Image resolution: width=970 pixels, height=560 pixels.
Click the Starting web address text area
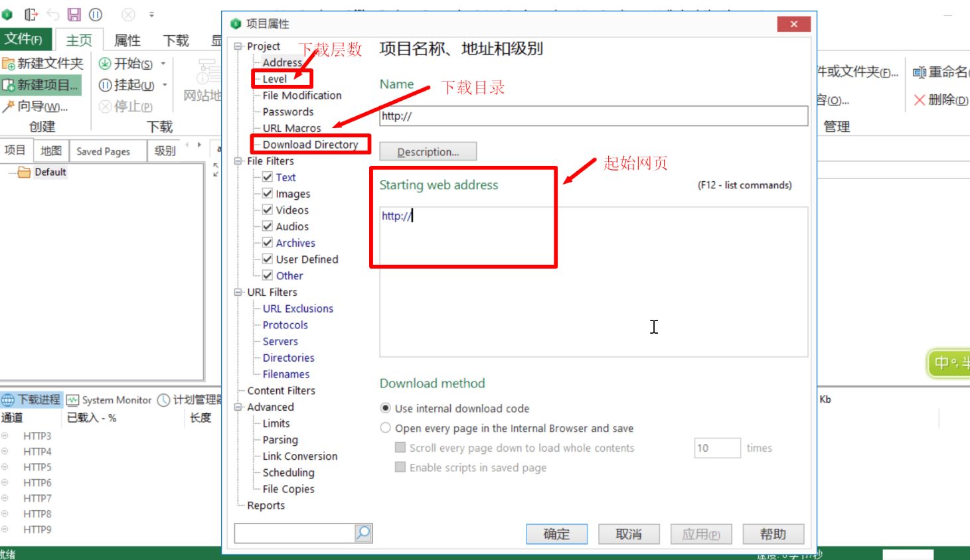[x=594, y=282]
